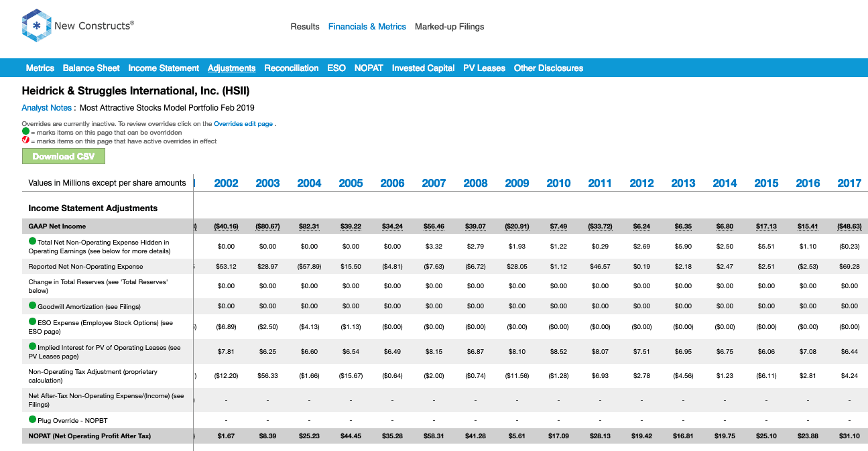The image size is (868, 451).
Task: Click the 2008 year column header
Action: [475, 183]
